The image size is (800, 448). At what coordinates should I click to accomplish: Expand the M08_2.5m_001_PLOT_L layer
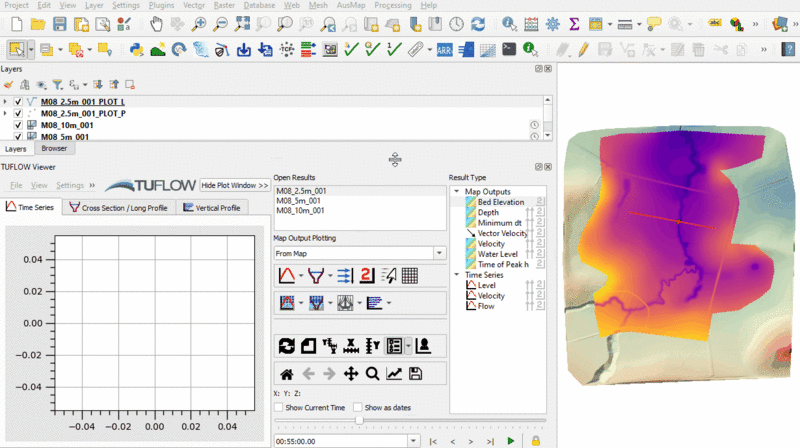(x=6, y=102)
